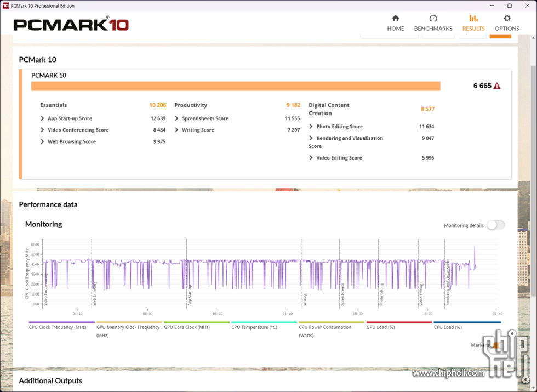Click the Essentials score "10 206"
The height and width of the screenshot is (392, 537).
coord(158,105)
